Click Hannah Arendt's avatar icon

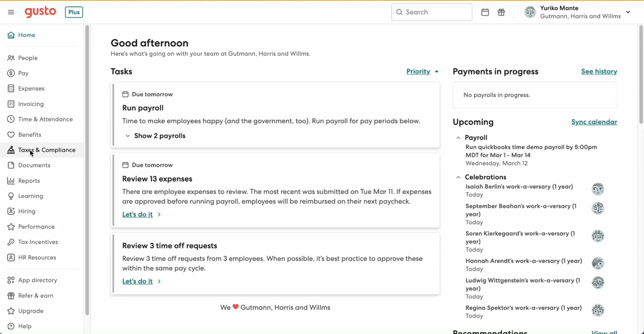(598, 263)
